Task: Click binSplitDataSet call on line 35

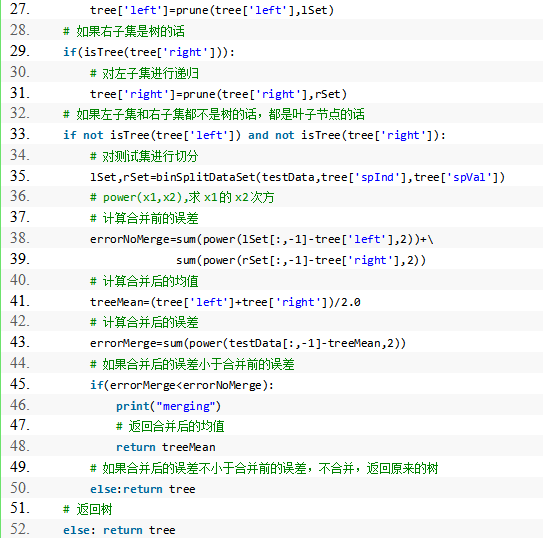Action: (297, 177)
